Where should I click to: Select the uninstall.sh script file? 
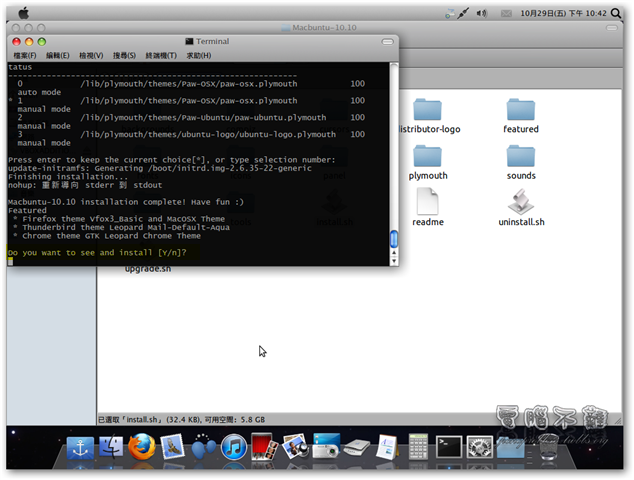(520, 208)
